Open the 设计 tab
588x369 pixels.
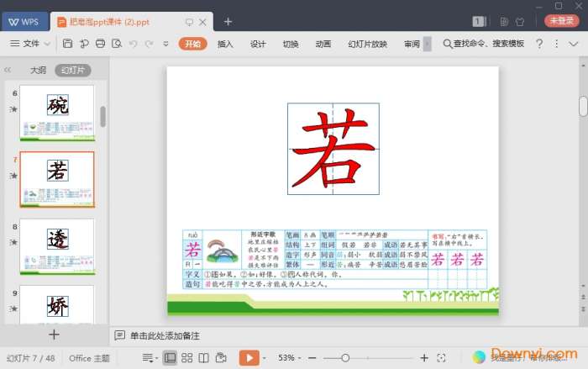(x=258, y=44)
